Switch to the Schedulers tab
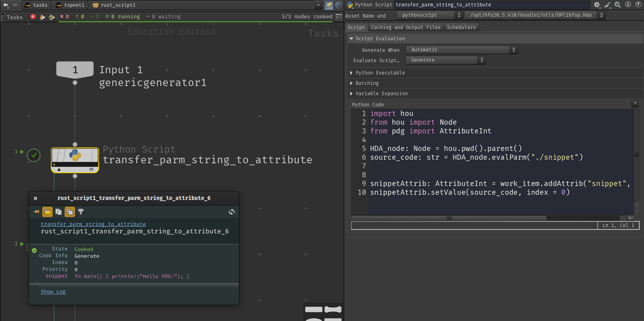 coord(461,27)
